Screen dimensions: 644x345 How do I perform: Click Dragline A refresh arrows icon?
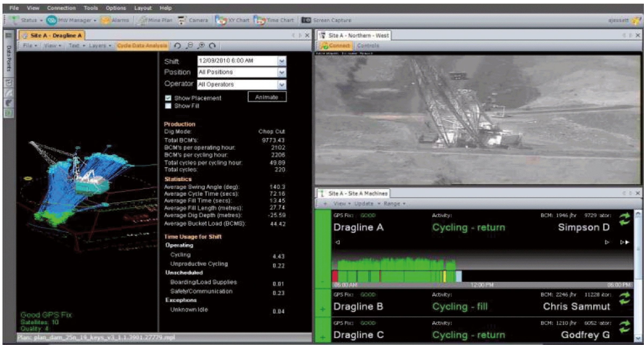click(x=624, y=219)
